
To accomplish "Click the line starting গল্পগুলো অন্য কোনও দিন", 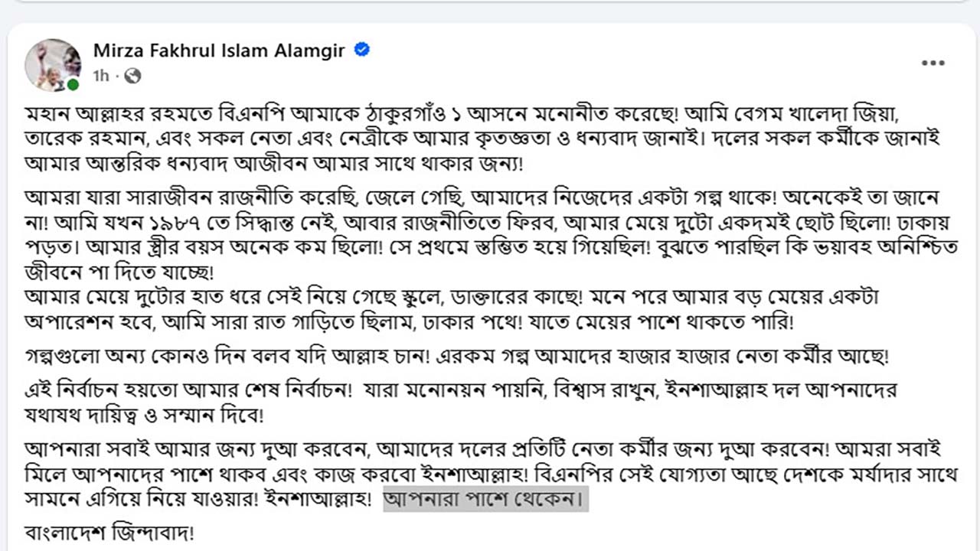I will point(457,357).
